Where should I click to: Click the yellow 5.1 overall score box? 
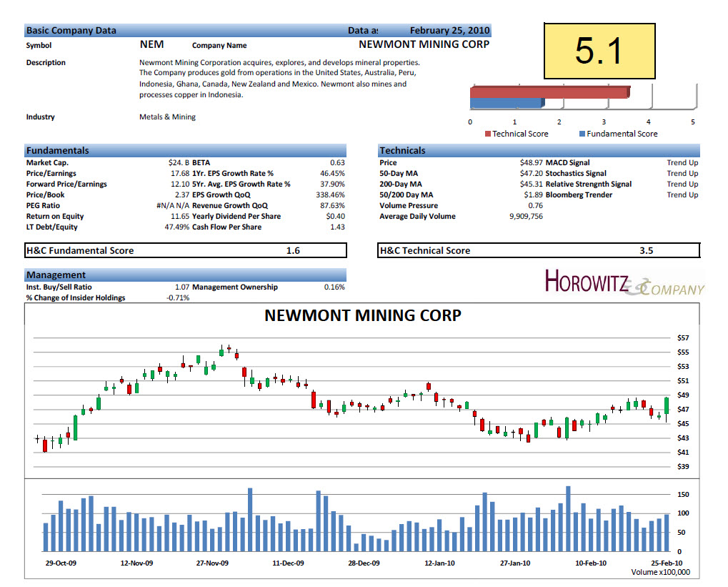599,51
